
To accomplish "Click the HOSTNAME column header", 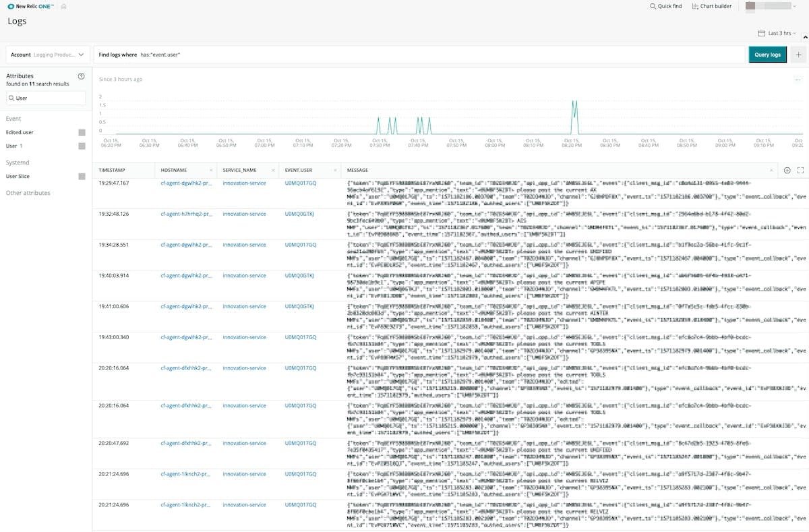I will pos(174,171).
